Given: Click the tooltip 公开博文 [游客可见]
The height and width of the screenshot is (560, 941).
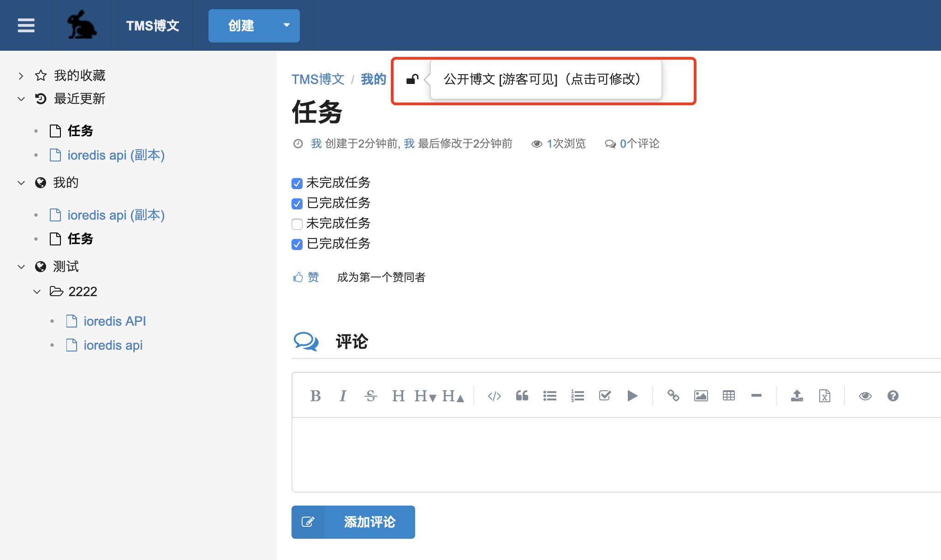Looking at the screenshot, I should click(546, 79).
